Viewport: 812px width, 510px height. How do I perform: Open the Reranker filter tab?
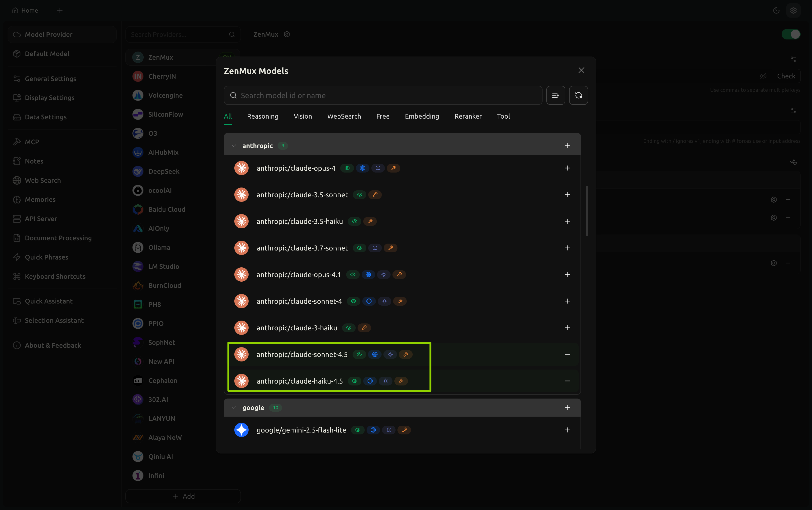(468, 116)
